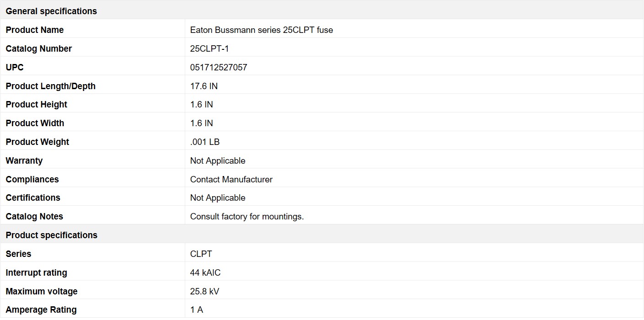Click the Consult factory for mountings note
The image size is (644, 320).
coord(247,216)
